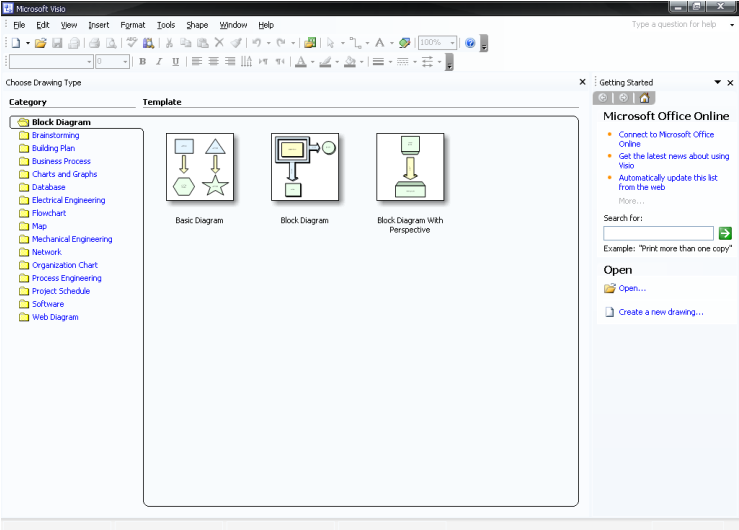Select the Network category
The height and width of the screenshot is (530, 739).
click(x=47, y=252)
